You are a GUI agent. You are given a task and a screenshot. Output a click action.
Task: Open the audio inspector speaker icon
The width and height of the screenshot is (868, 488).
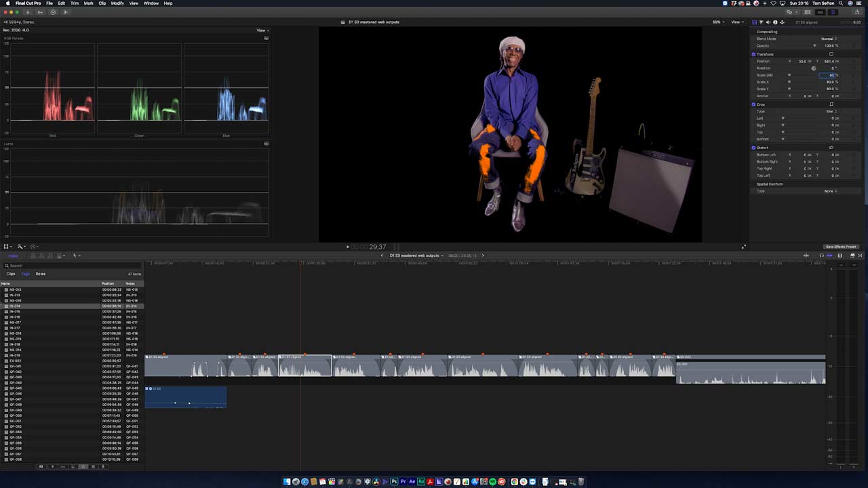(768, 22)
